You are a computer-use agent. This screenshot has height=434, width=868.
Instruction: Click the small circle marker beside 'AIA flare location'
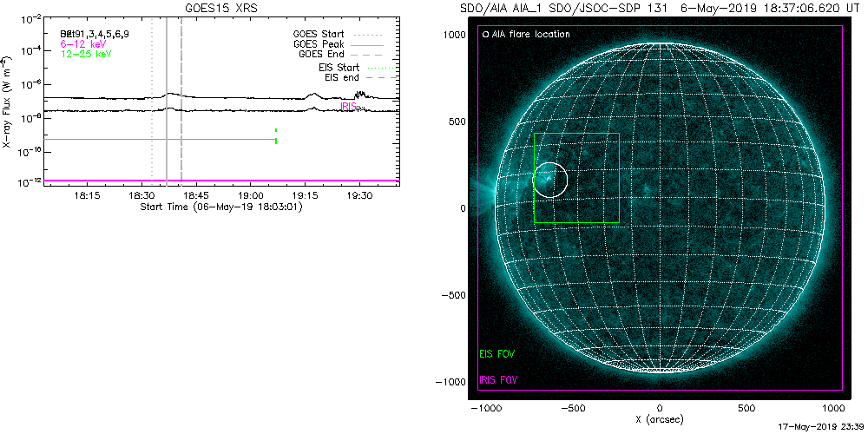(485, 35)
